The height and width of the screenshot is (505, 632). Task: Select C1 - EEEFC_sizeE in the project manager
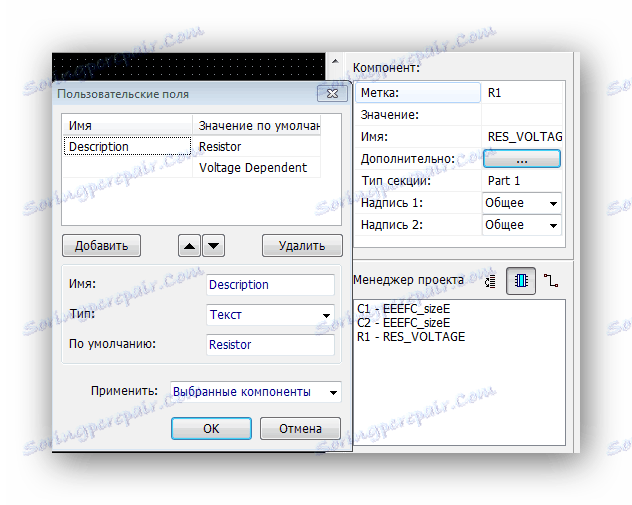pos(403,309)
